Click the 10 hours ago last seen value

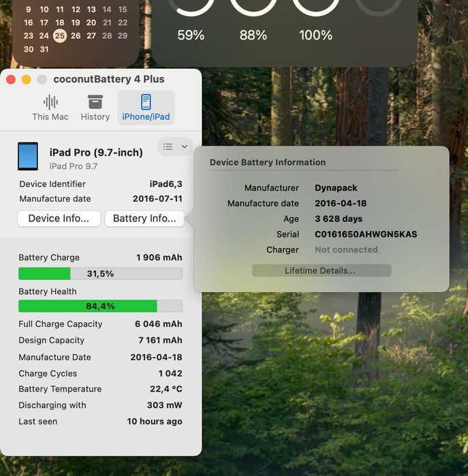click(x=155, y=422)
